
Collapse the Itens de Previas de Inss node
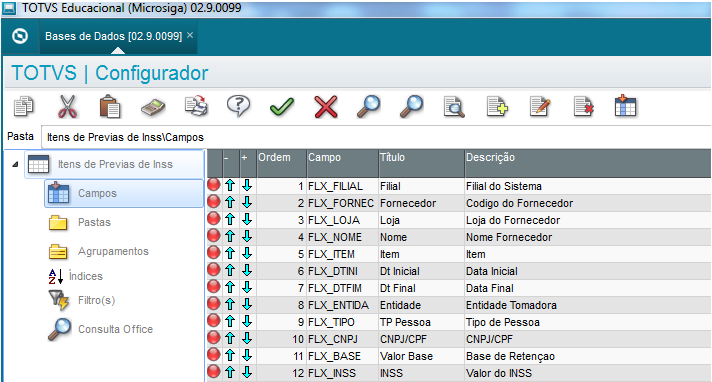[x=15, y=164]
